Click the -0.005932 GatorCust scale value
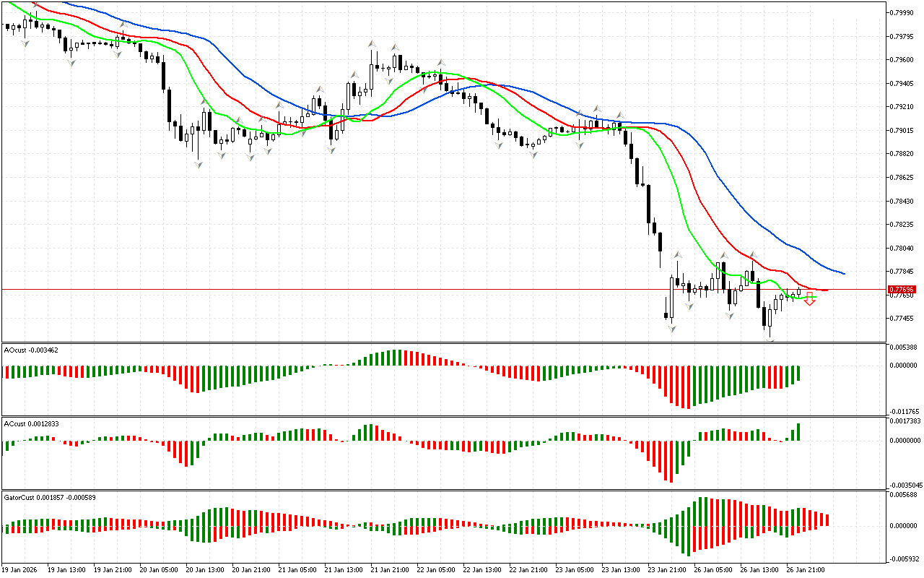Image resolution: width=924 pixels, height=578 pixels. 904,558
